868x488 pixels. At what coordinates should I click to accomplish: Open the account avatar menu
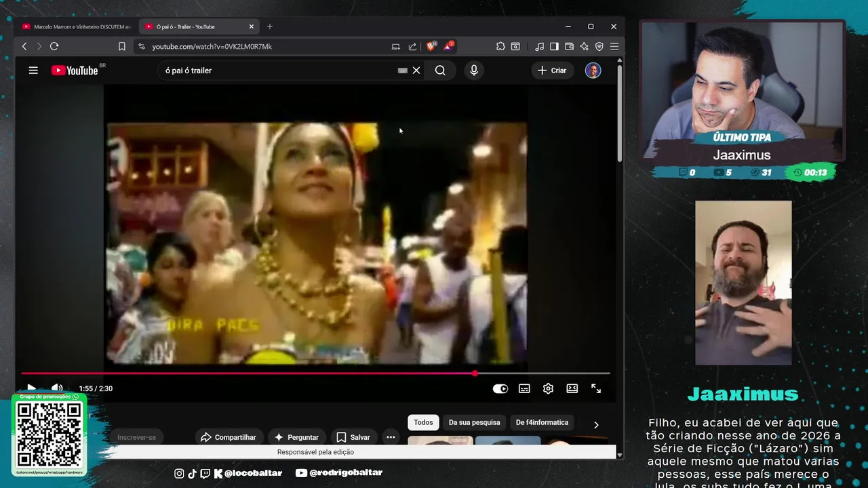pos(593,70)
